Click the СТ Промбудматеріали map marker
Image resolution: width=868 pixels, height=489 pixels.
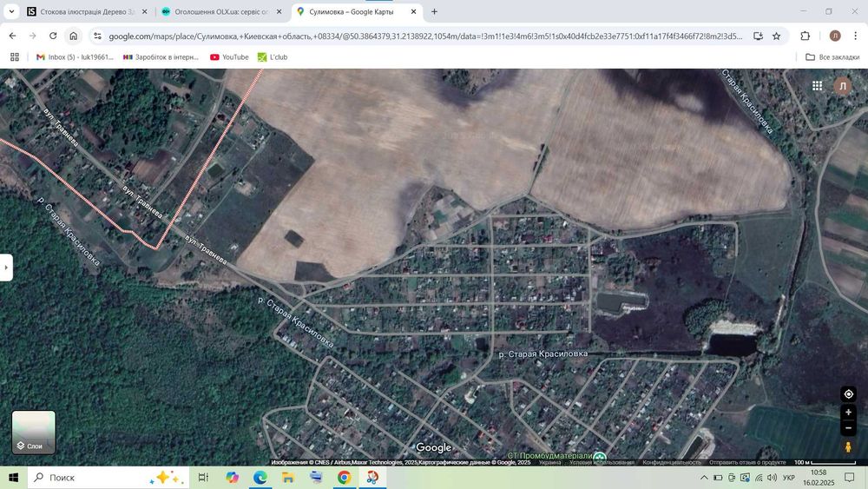tap(600, 457)
